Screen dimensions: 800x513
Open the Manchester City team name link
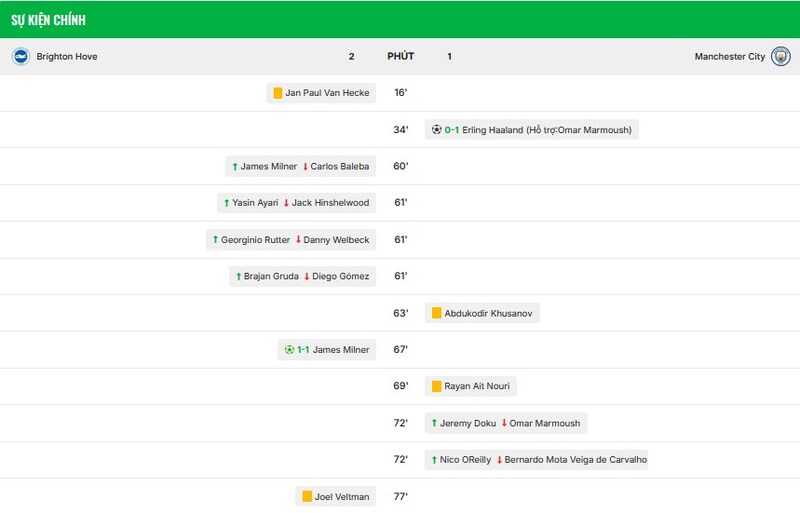[730, 56]
